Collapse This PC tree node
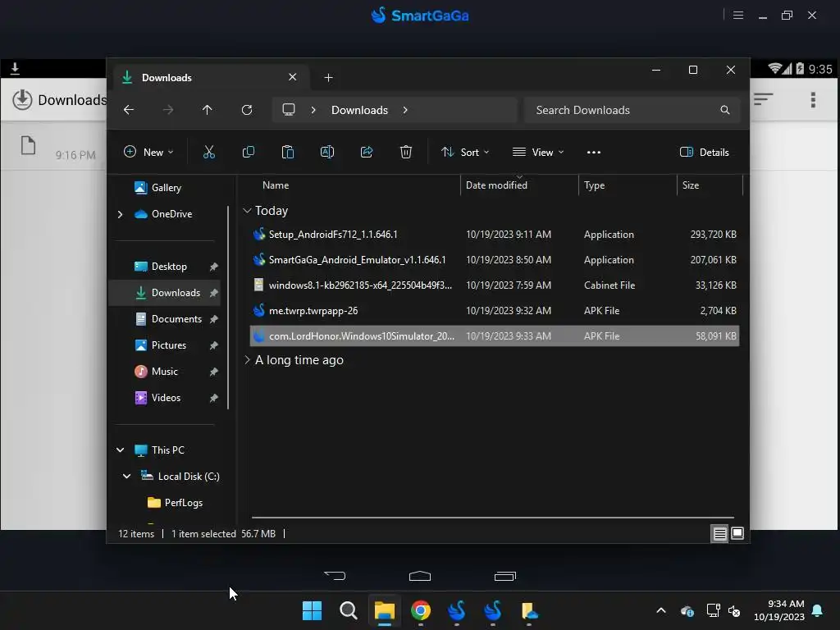The height and width of the screenshot is (630, 840). (120, 450)
